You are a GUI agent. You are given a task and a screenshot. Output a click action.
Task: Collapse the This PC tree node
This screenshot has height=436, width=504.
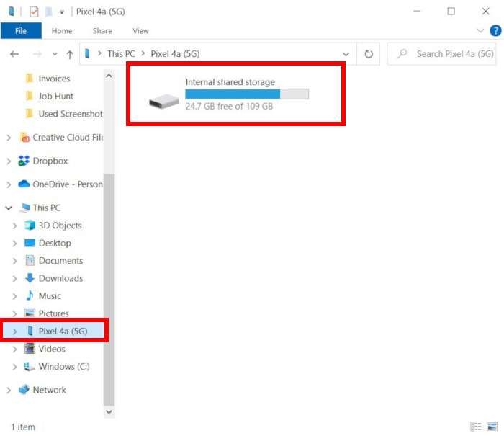coord(9,208)
